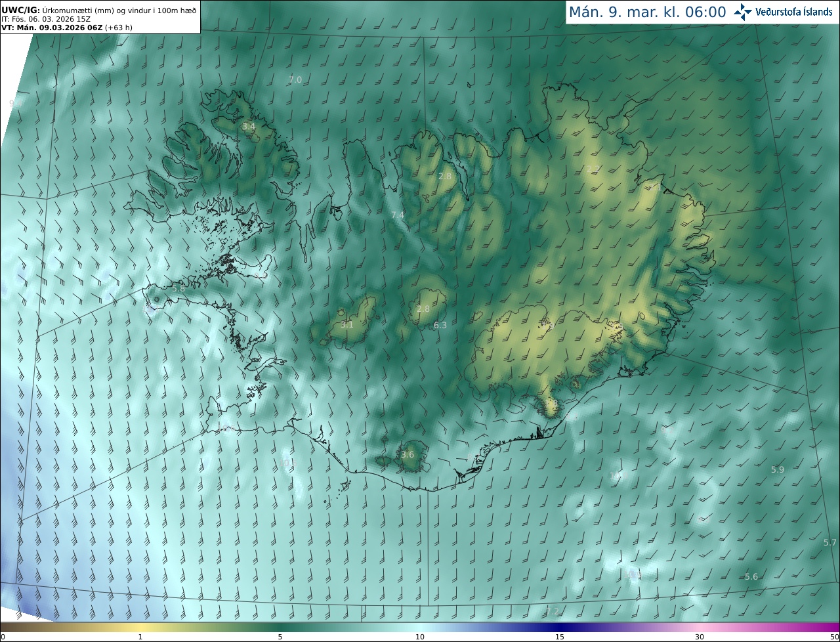Click the 'VT: Mán. 09.03.2026 06Z' line

pyautogui.click(x=52, y=28)
